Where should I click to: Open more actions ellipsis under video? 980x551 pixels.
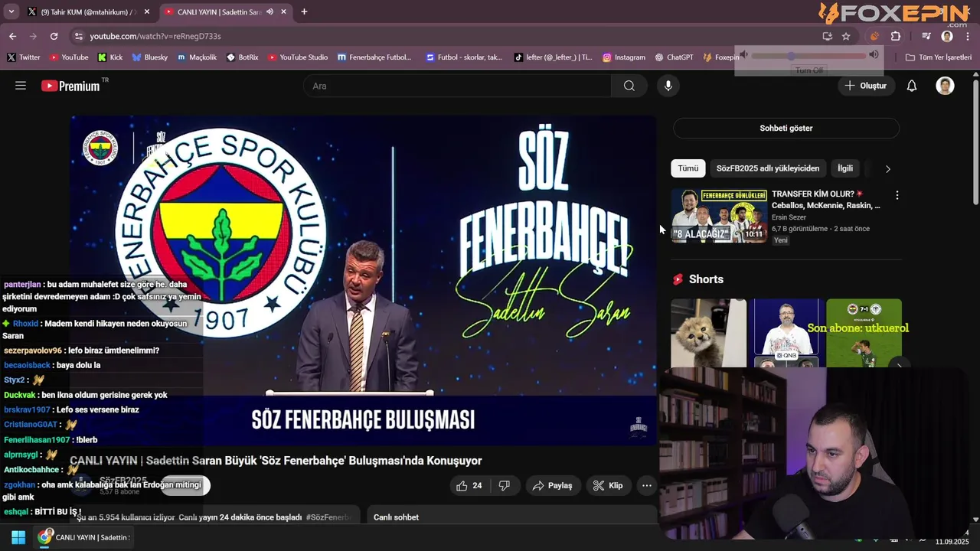pos(647,486)
